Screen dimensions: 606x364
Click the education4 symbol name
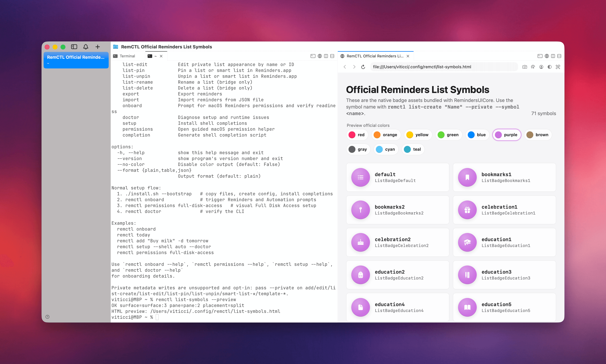[x=390, y=304]
